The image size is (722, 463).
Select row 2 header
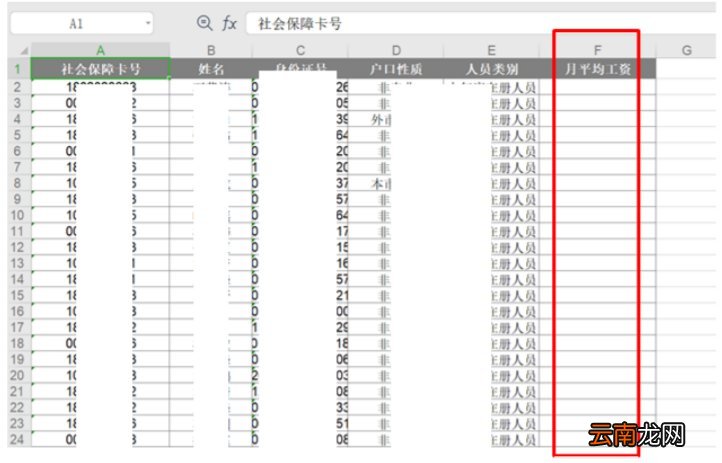[18, 87]
